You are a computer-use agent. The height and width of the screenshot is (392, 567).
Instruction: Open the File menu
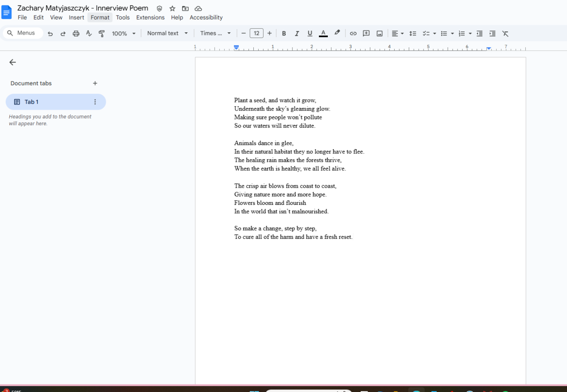[22, 18]
